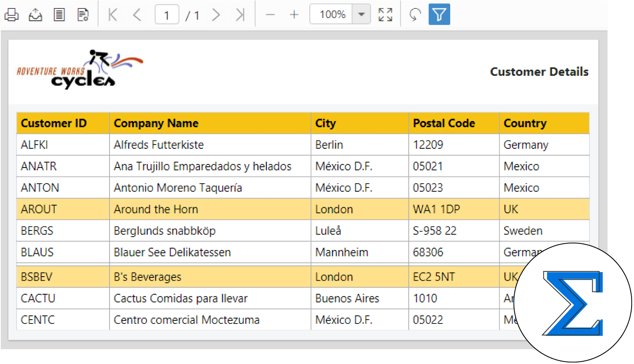Go to previous page arrow

pos(137,15)
